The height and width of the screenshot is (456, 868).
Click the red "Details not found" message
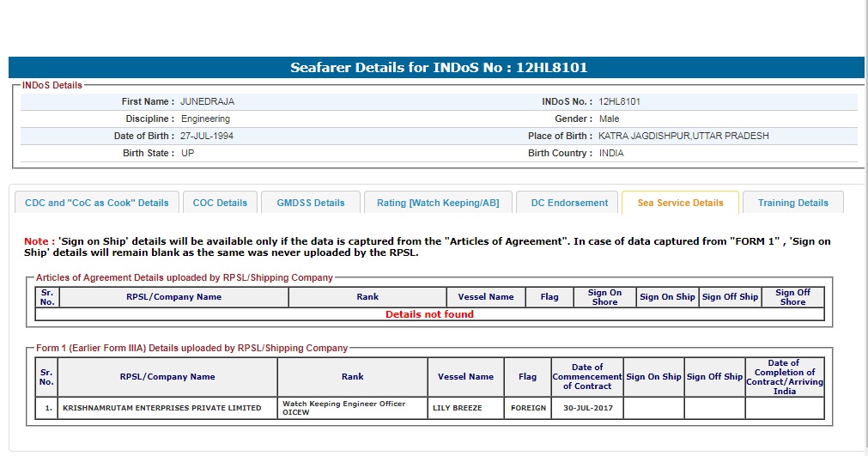[429, 314]
